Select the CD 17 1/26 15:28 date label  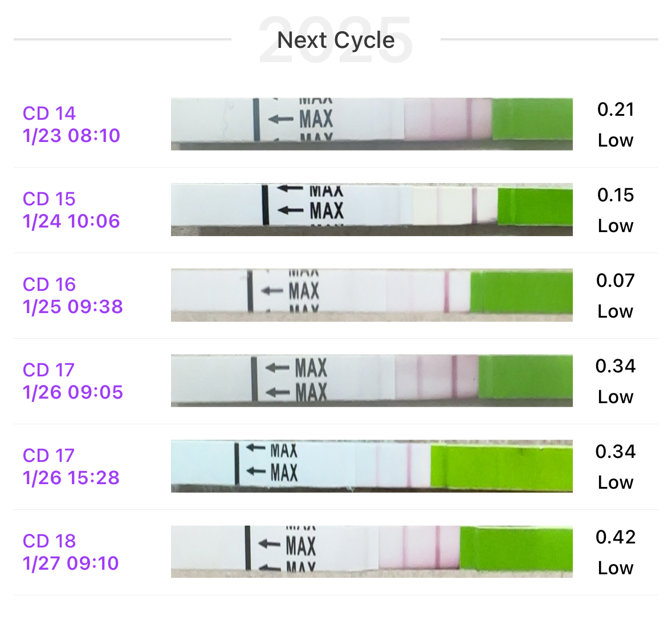point(71,466)
